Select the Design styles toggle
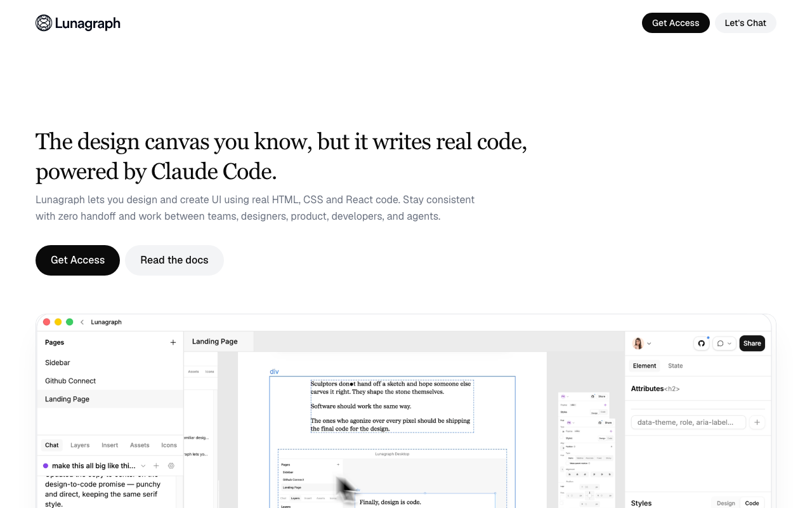 [x=726, y=504]
